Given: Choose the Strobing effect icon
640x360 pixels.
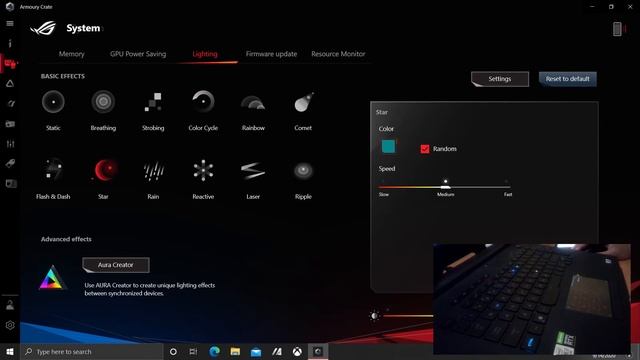Looking at the screenshot, I should click(x=153, y=102).
